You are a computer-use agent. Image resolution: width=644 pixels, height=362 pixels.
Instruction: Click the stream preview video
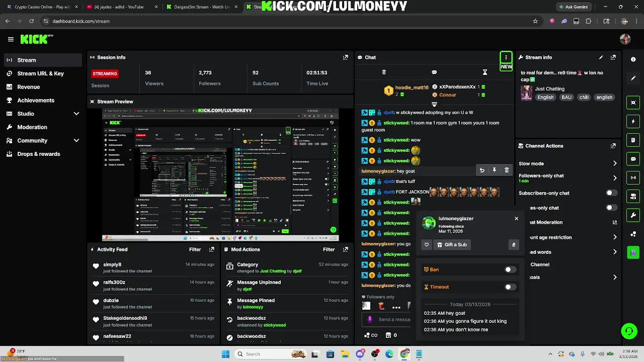pyautogui.click(x=220, y=175)
